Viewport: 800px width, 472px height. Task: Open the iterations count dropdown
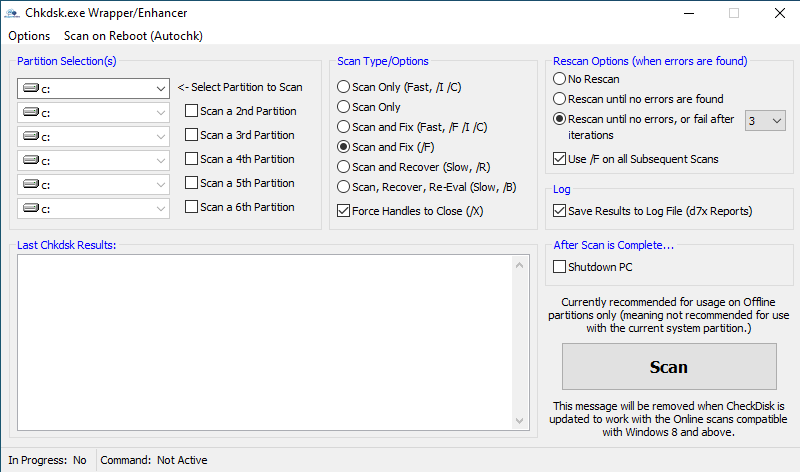point(765,121)
